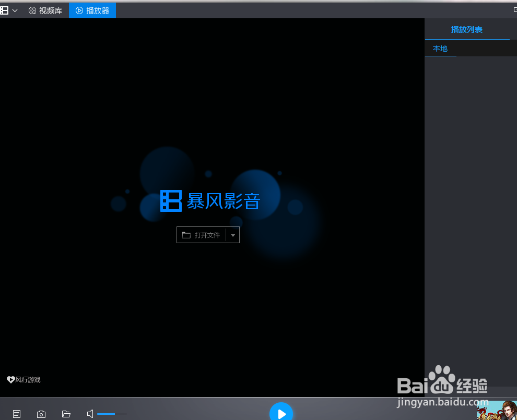Select the 播放列表 panel tab

tap(466, 30)
